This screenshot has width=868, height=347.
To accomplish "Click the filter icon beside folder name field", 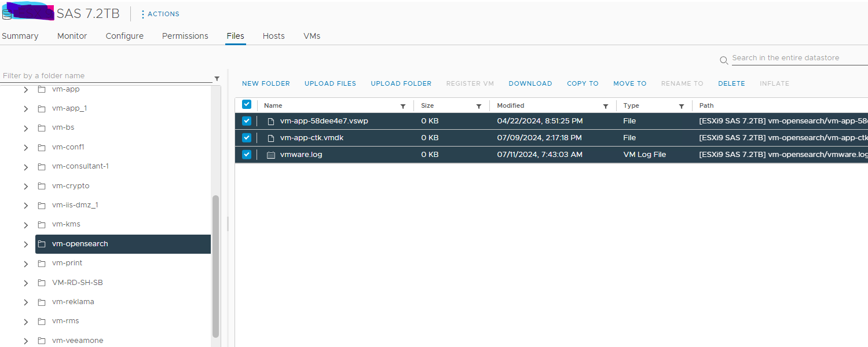I will 217,78.
